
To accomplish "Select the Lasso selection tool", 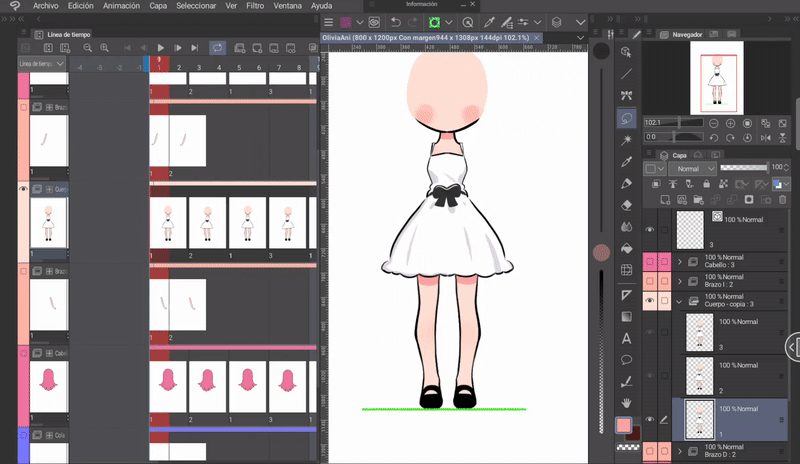I will [626, 117].
